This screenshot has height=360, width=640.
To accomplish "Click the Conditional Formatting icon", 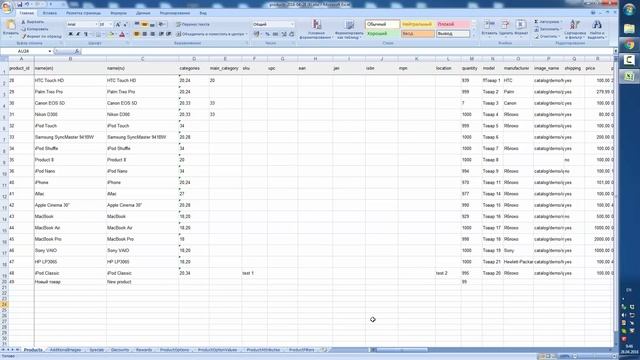I will (316, 24).
